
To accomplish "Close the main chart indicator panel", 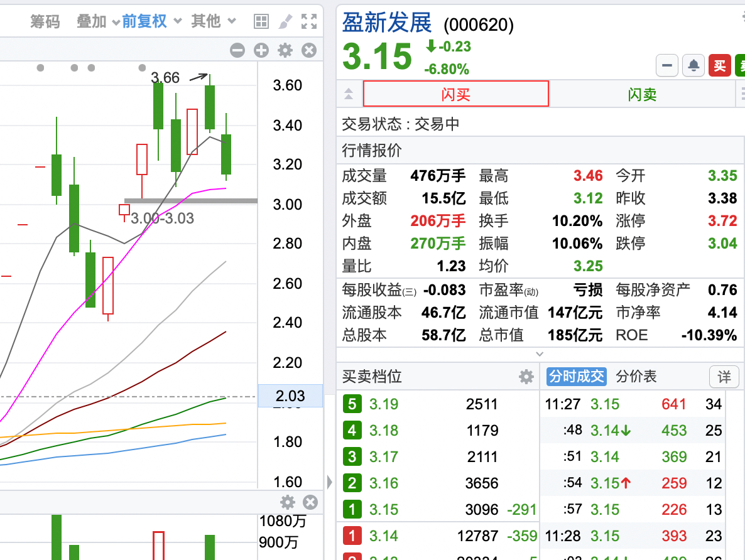I will click(x=309, y=50).
